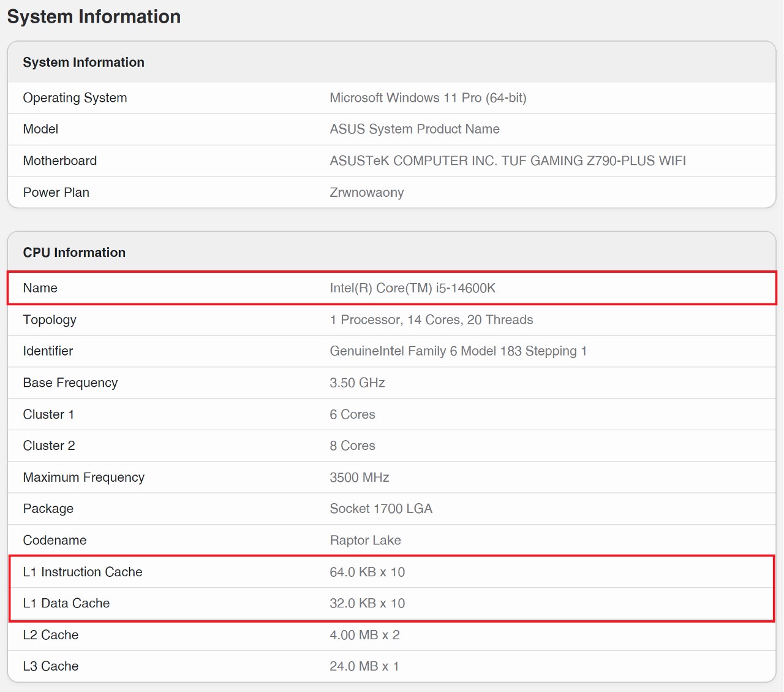
Task: Select "Intel(R) Core(TM) i5-14600K" value
Action: coord(413,288)
